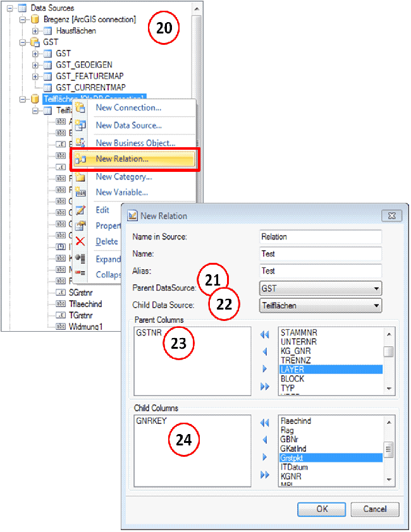Select New Category... in context menu
This screenshot has height=532, width=411.
click(x=123, y=177)
